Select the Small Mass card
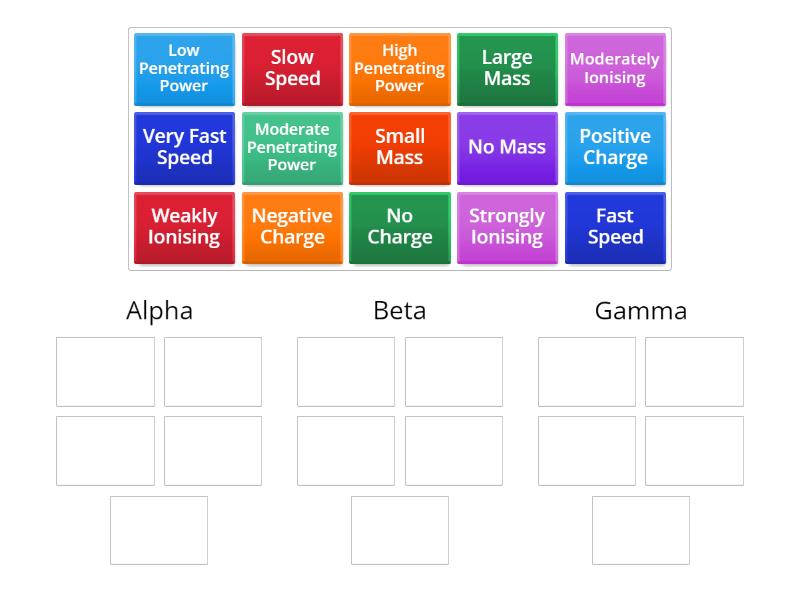The image size is (800, 600). (400, 148)
